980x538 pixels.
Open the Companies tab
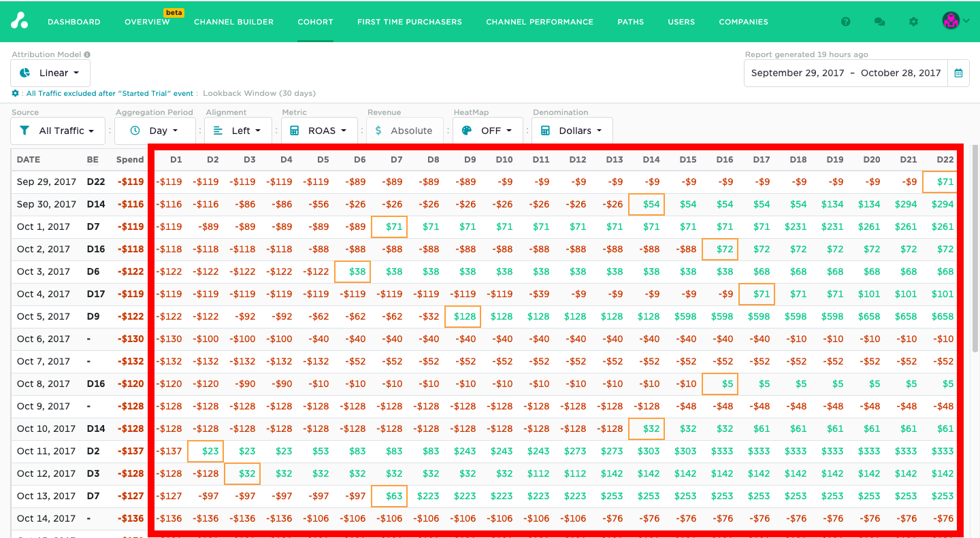[743, 22]
